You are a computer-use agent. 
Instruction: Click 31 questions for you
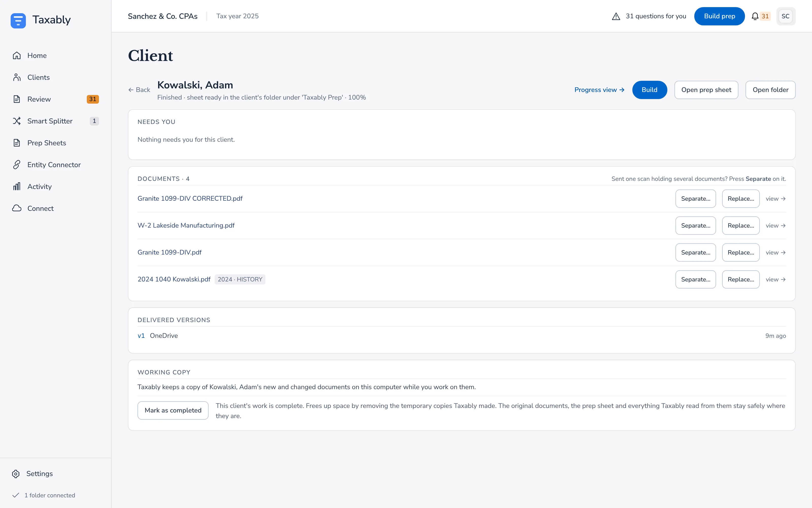pyautogui.click(x=656, y=16)
